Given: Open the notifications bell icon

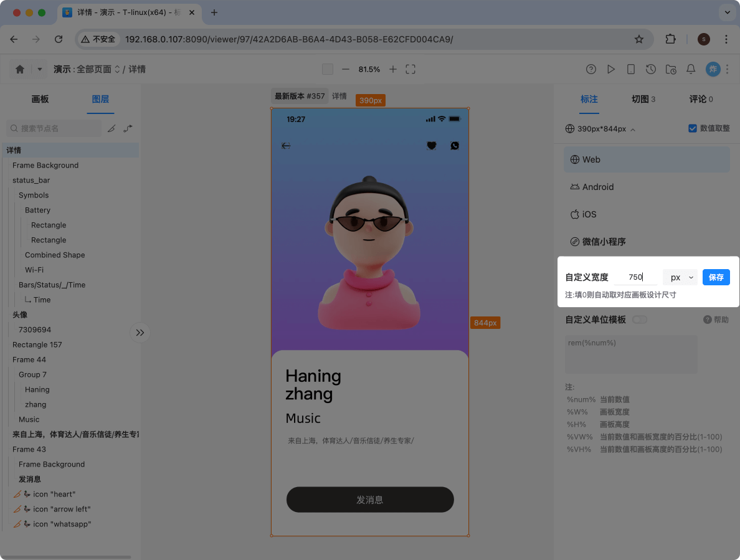Looking at the screenshot, I should [x=691, y=69].
